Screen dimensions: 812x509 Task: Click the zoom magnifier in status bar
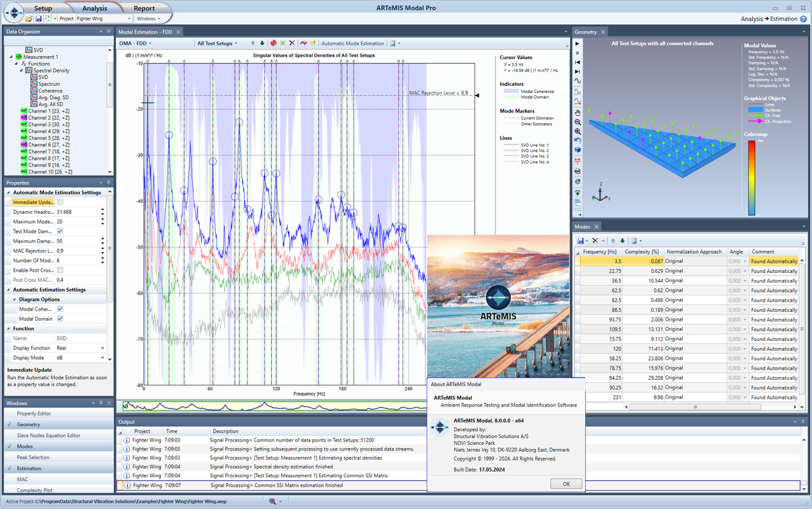273,501
